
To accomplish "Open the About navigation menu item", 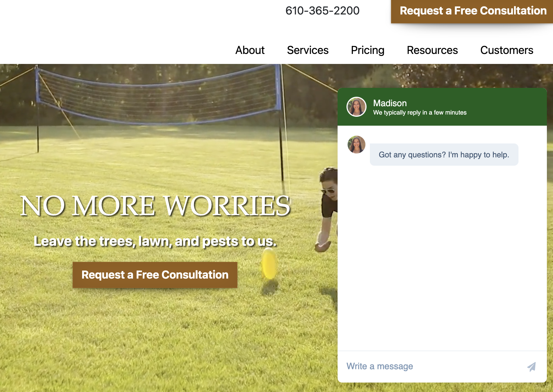I will [250, 50].
